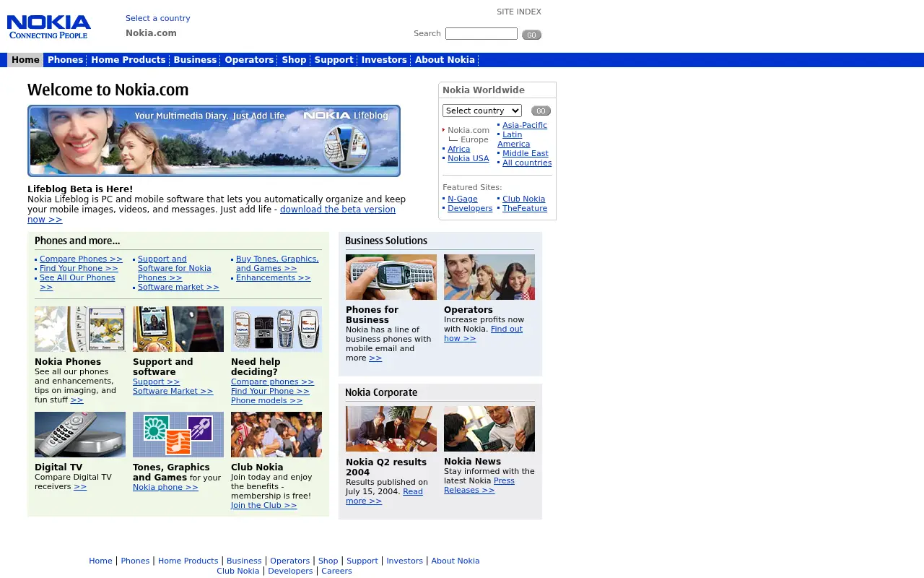Click the Operators thumbnail image
The height and width of the screenshot is (578, 924).
tap(489, 277)
